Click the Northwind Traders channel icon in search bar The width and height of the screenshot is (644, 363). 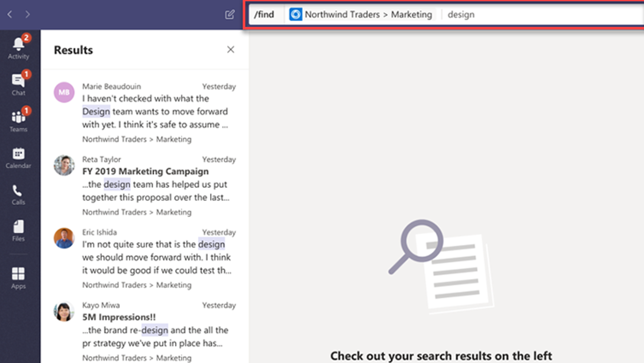point(296,15)
